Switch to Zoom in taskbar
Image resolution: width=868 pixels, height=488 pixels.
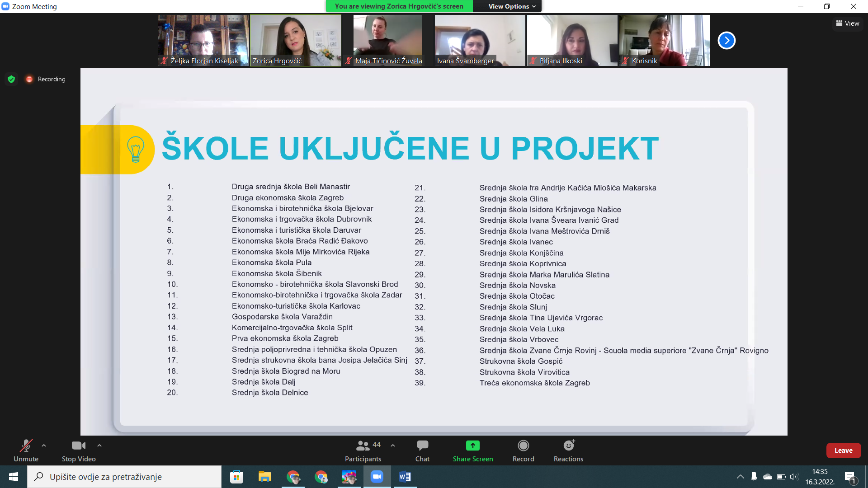[x=377, y=477]
